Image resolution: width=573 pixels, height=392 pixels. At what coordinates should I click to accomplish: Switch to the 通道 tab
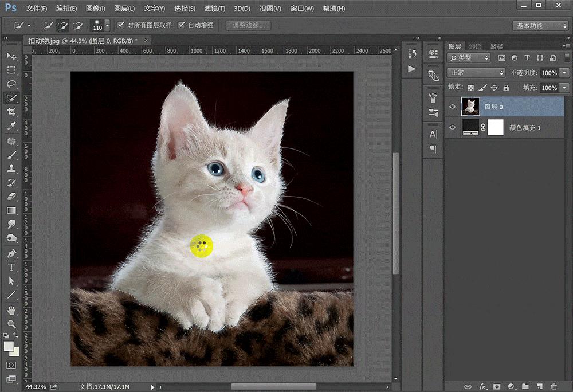(x=475, y=46)
